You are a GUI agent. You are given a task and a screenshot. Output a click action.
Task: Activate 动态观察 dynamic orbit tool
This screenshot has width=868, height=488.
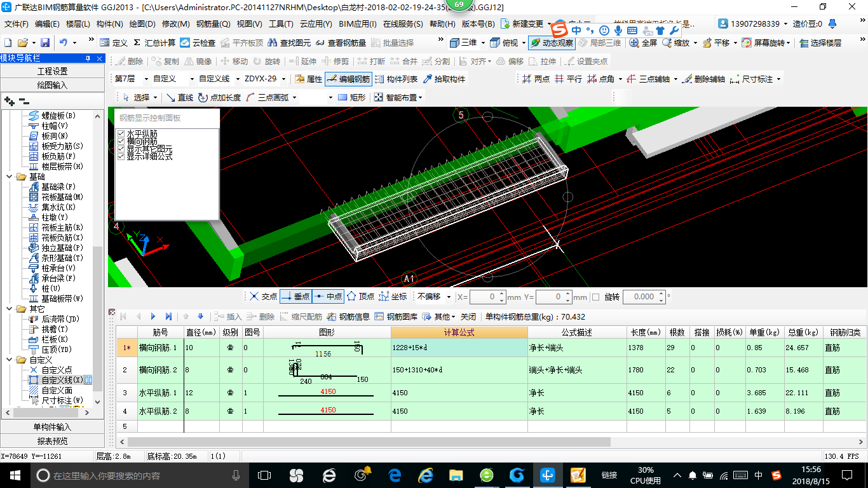click(x=552, y=43)
